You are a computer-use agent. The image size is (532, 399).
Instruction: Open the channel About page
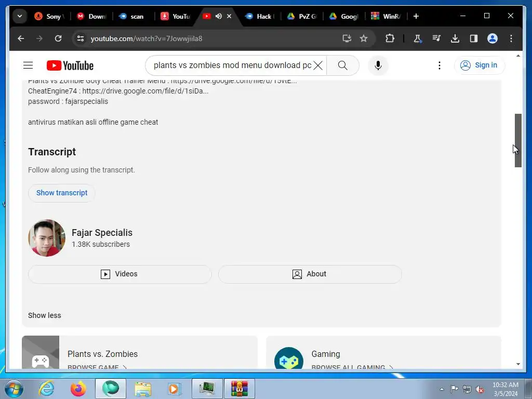coord(310,274)
